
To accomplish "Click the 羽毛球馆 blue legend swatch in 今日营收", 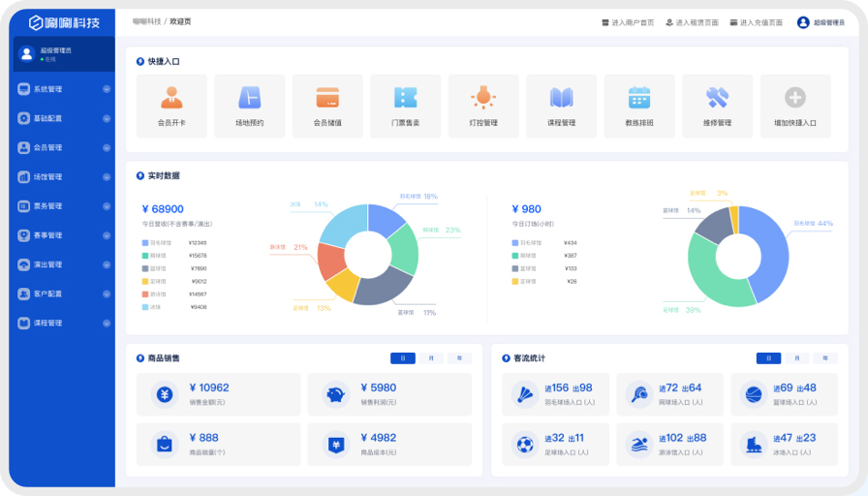I will pyautogui.click(x=145, y=243).
